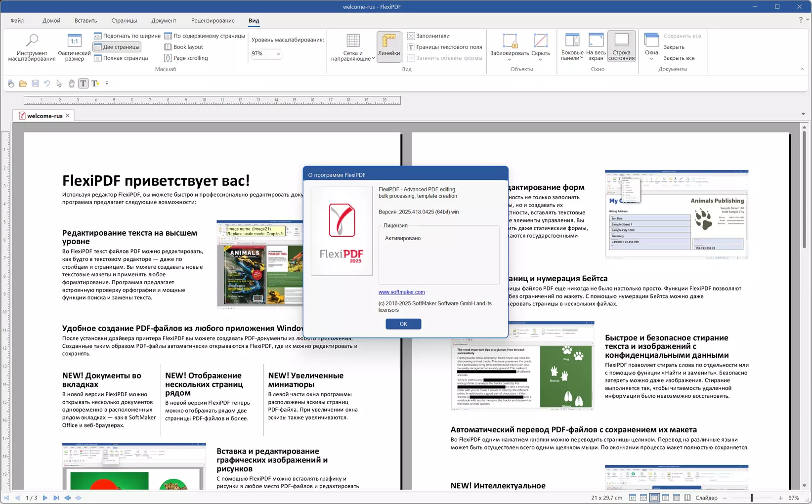
Task: Switch to full screen (На весь экран)
Action: tap(596, 47)
